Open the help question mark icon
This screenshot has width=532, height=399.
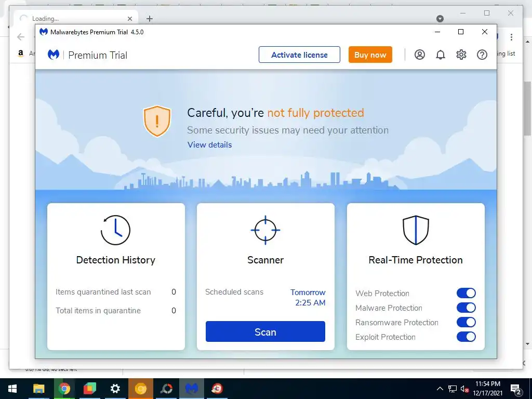coord(482,55)
